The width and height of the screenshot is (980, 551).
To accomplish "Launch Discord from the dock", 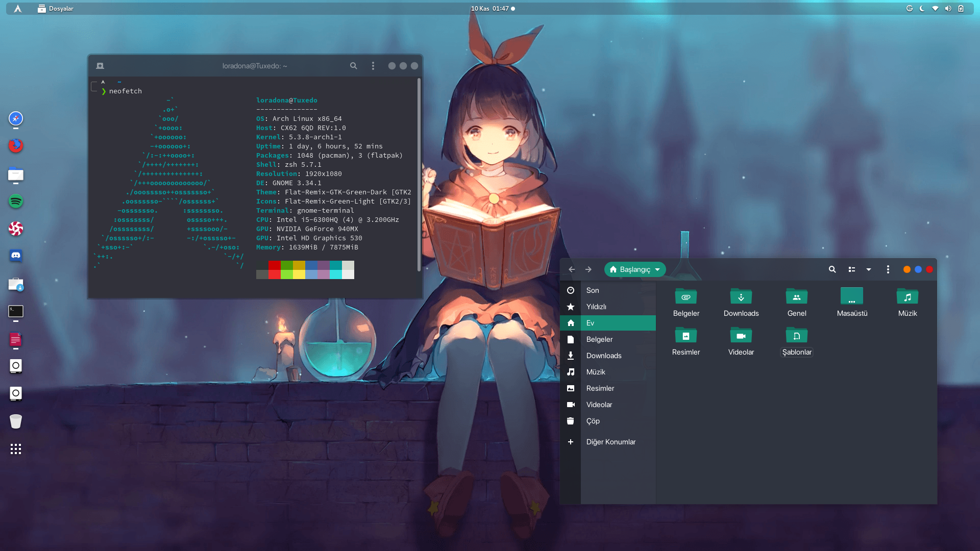I will [16, 256].
